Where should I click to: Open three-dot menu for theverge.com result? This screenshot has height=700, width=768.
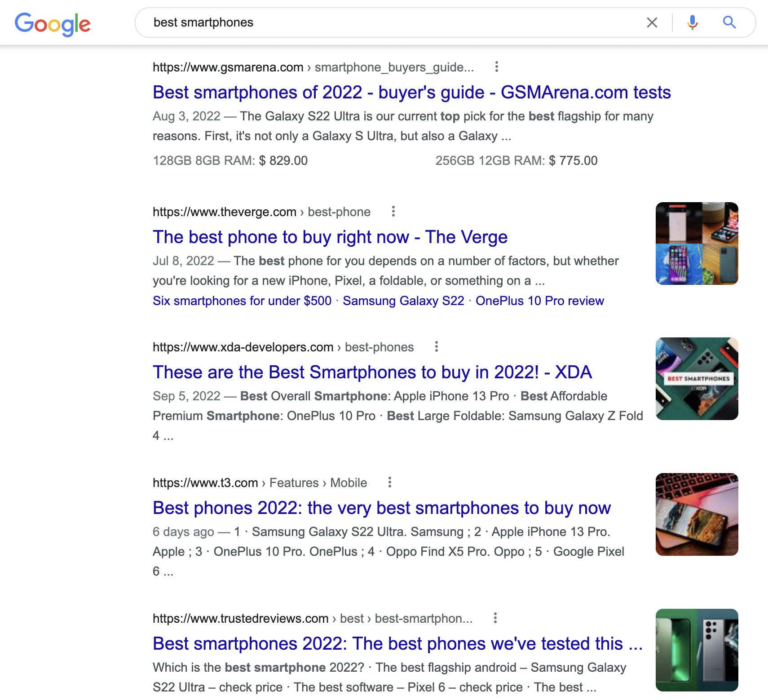click(393, 212)
